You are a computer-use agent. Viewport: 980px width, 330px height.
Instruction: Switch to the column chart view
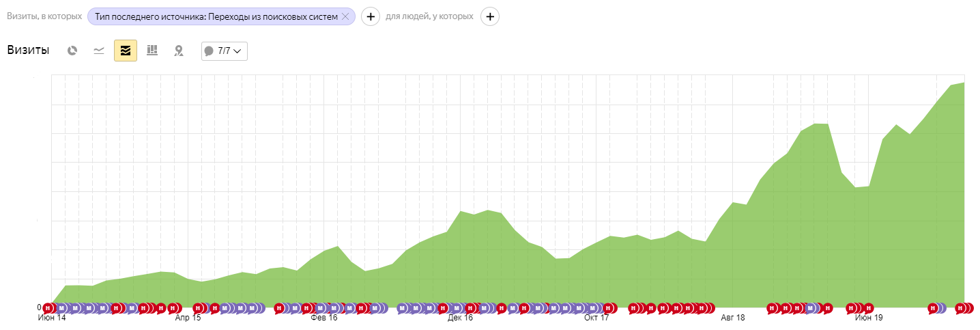pyautogui.click(x=152, y=51)
